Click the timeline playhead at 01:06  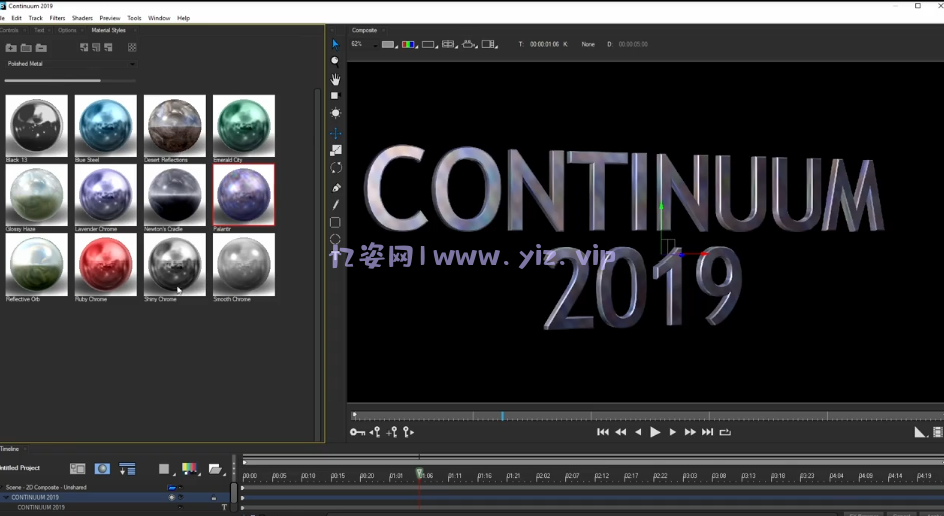click(419, 473)
